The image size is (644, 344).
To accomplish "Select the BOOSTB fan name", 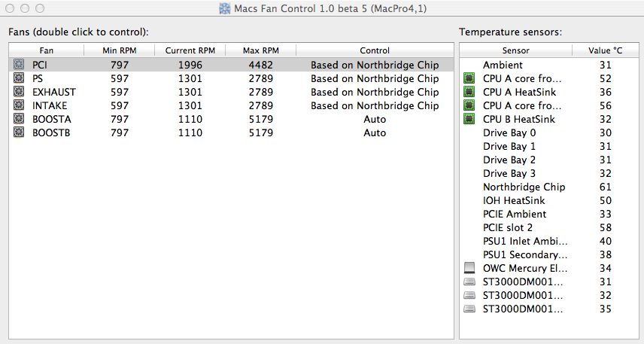I will [51, 132].
